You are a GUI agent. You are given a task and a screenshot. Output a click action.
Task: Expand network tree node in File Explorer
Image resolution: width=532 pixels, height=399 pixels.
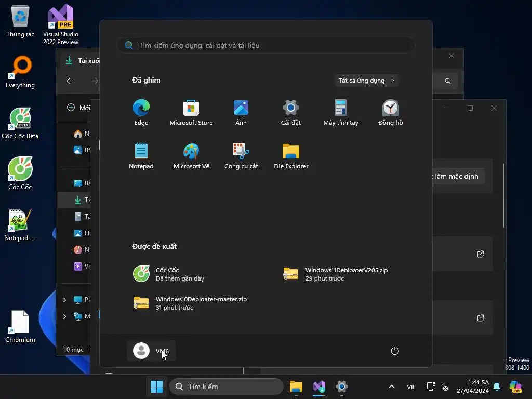pyautogui.click(x=64, y=316)
